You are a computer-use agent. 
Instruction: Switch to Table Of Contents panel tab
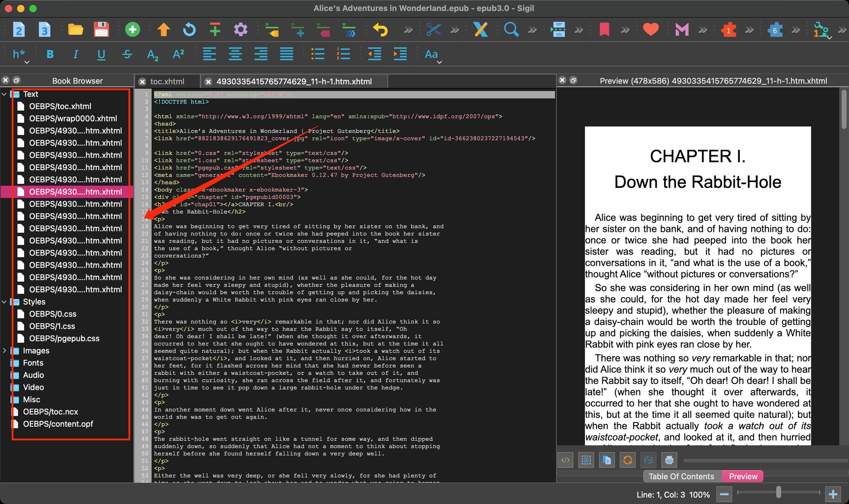pyautogui.click(x=681, y=476)
